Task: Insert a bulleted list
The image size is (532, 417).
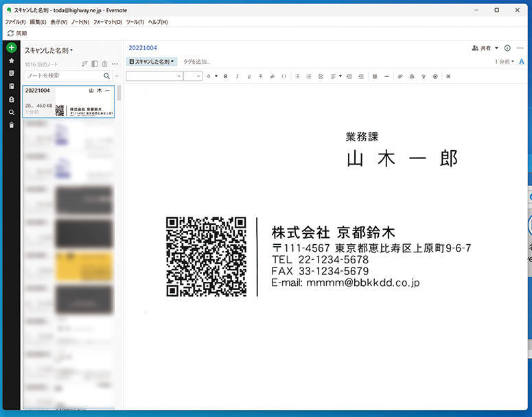Action: coord(297,77)
